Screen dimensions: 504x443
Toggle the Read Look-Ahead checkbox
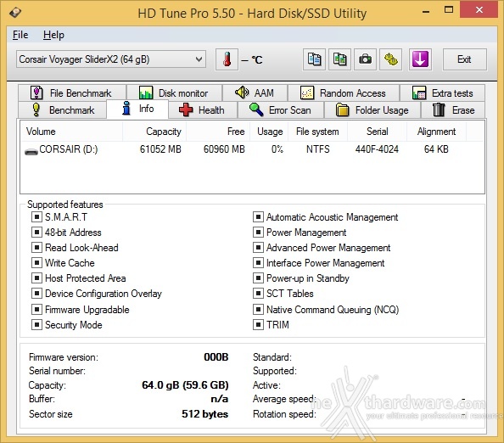tap(36, 248)
